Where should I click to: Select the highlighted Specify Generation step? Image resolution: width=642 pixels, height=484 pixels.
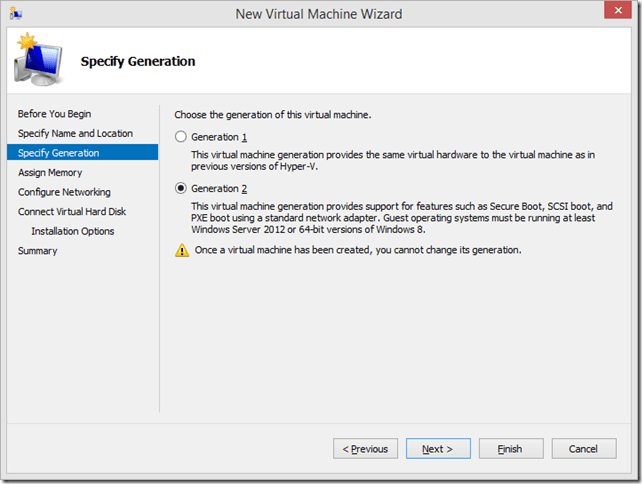[x=58, y=153]
